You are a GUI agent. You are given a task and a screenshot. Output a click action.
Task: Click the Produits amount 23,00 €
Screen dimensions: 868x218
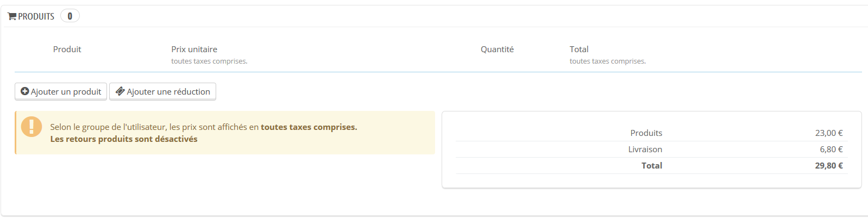[829, 133]
